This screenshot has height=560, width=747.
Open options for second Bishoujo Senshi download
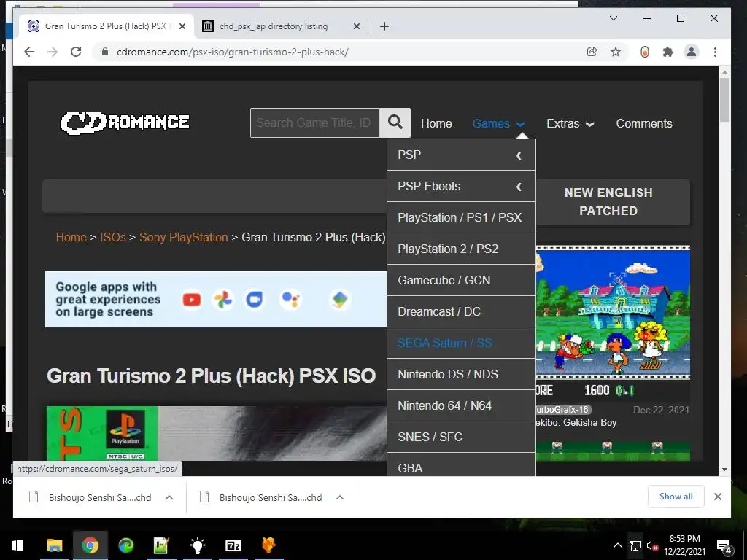click(340, 497)
